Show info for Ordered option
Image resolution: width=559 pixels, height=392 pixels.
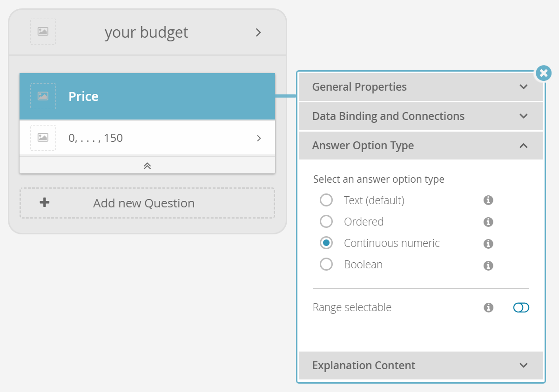pyautogui.click(x=488, y=222)
